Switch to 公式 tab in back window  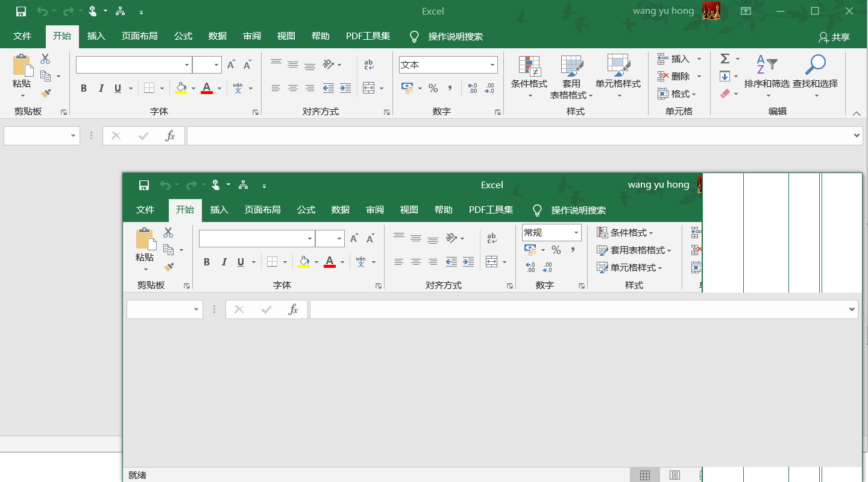pos(183,36)
